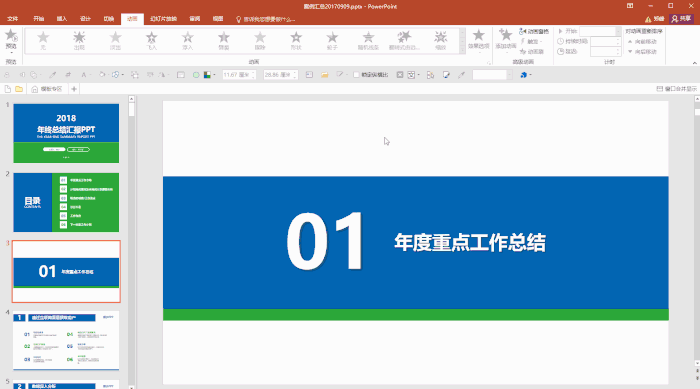Select the 无 (None) animation effect
This screenshot has height=389, width=700.
[43, 40]
